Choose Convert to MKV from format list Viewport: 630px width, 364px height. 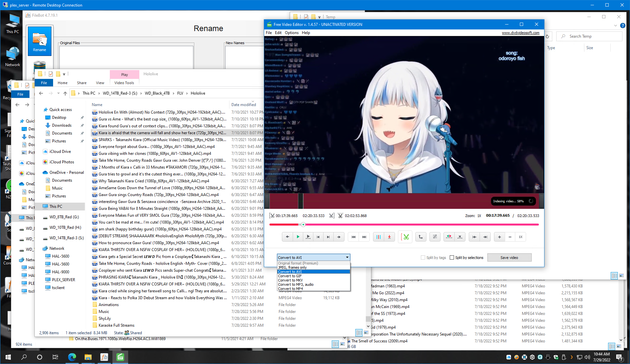point(290,280)
